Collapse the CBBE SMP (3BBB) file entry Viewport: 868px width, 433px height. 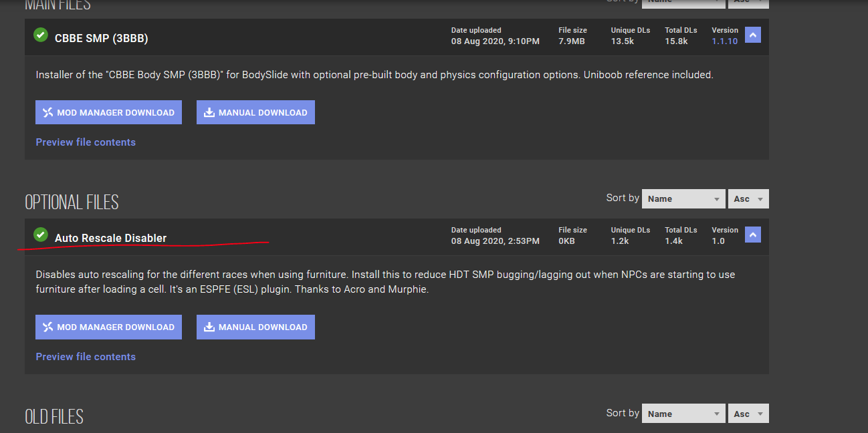753,35
